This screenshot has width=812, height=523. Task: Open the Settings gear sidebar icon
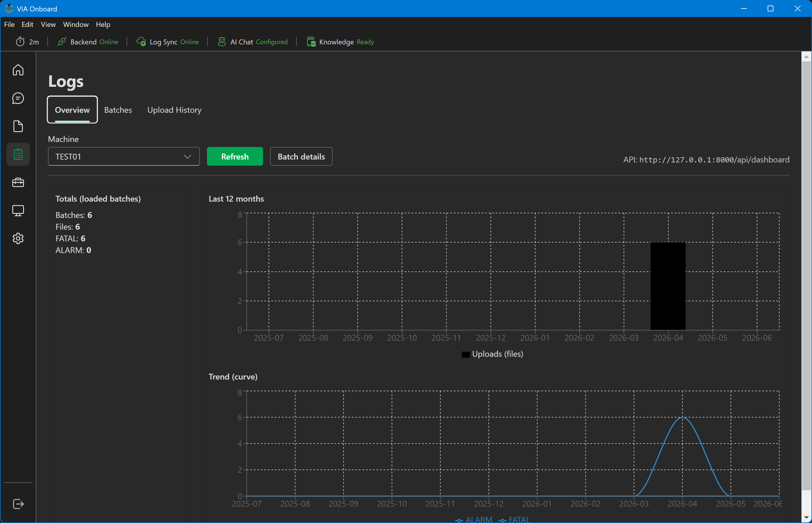(18, 238)
